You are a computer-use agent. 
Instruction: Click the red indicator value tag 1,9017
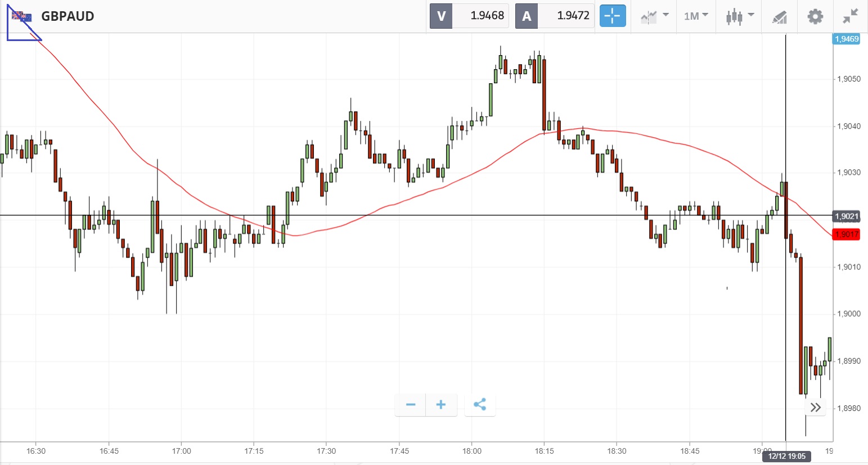point(846,234)
